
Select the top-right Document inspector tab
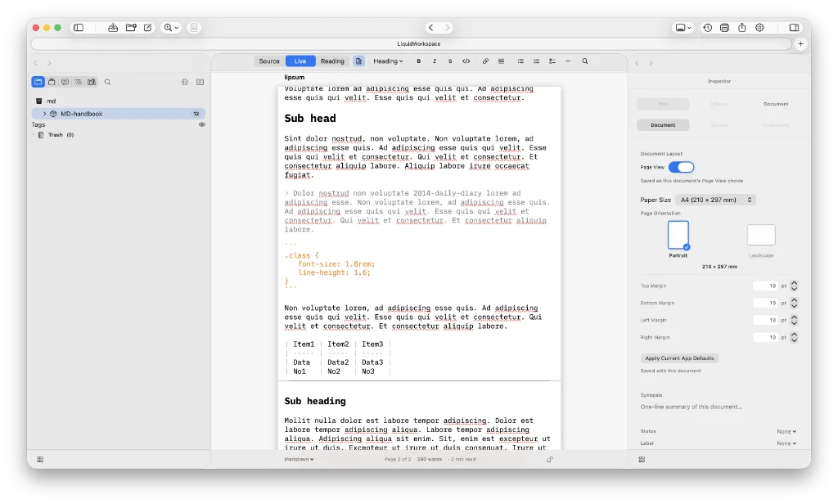[776, 104]
